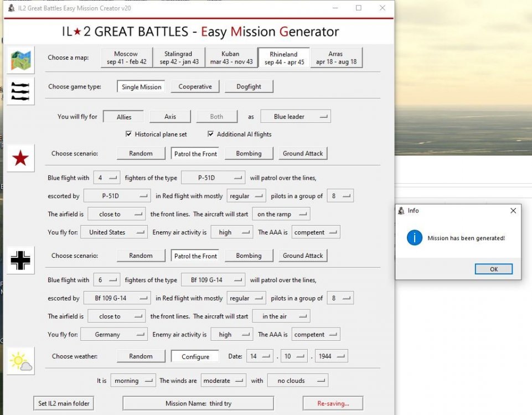The height and width of the screenshot is (415, 532).
Task: Open the 'no clouds' weather dropdown
Action: [297, 381]
